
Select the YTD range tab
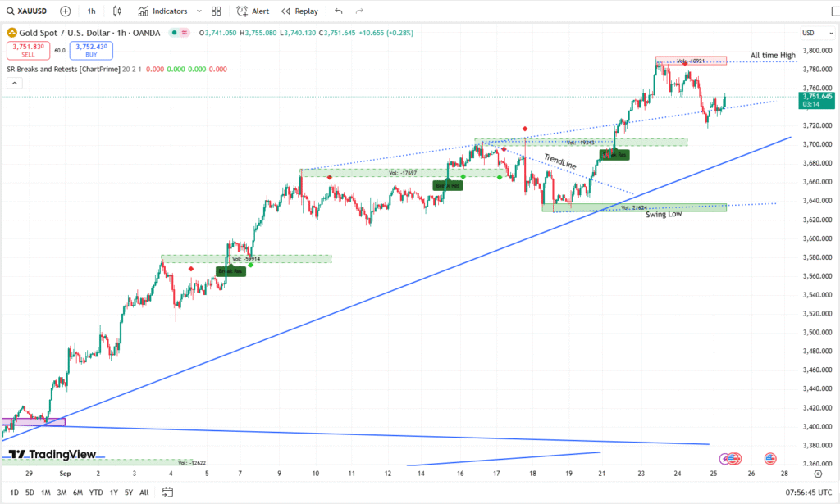pyautogui.click(x=96, y=493)
